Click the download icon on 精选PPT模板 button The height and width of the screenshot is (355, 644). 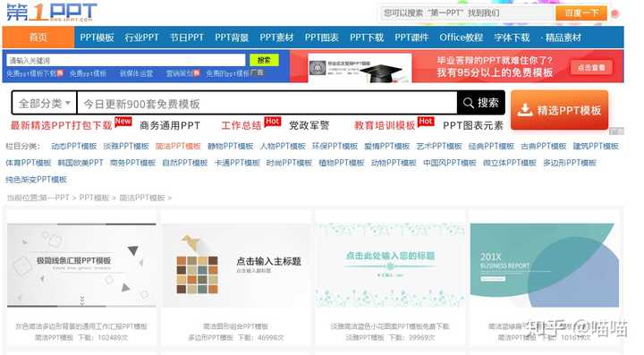pyautogui.click(x=525, y=110)
